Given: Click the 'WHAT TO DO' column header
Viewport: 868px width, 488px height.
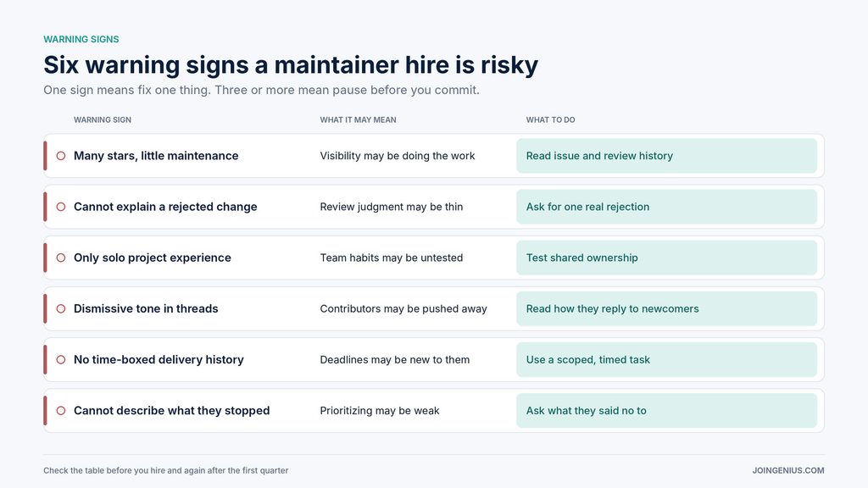Looking at the screenshot, I should 550,119.
